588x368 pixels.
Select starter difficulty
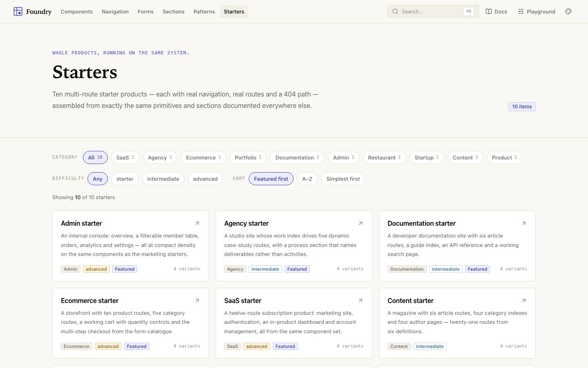tap(125, 179)
